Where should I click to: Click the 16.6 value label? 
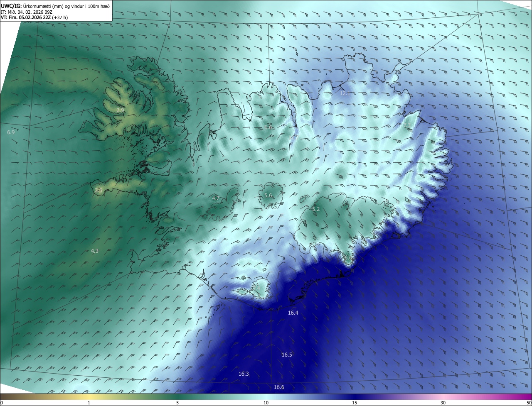click(279, 387)
